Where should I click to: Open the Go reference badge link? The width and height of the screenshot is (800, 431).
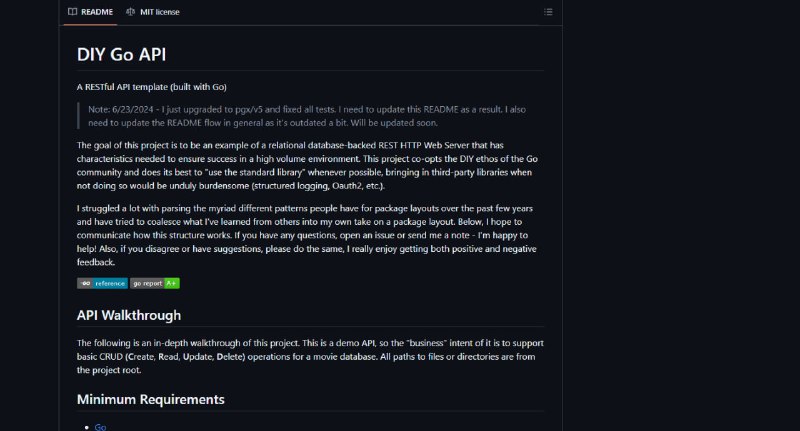coord(102,283)
